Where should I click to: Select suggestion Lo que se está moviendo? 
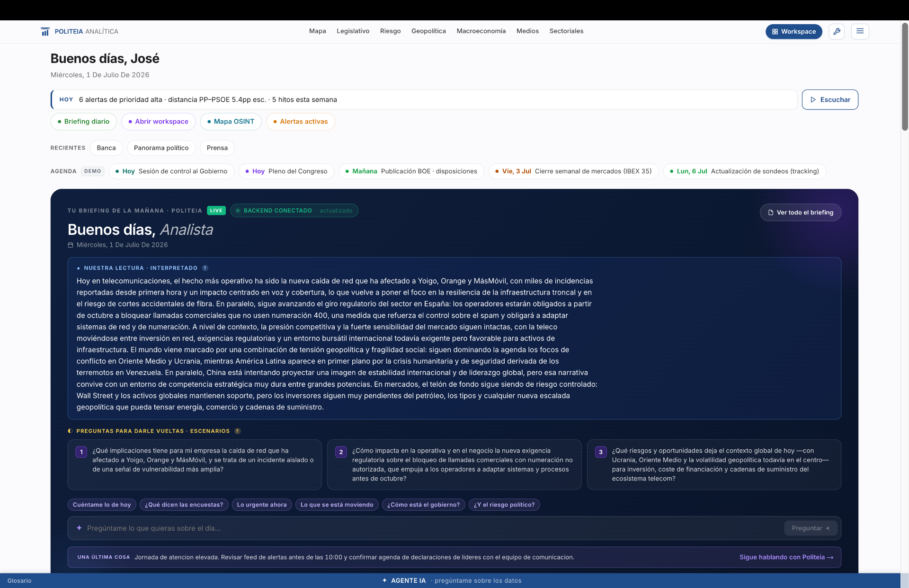[337, 505]
